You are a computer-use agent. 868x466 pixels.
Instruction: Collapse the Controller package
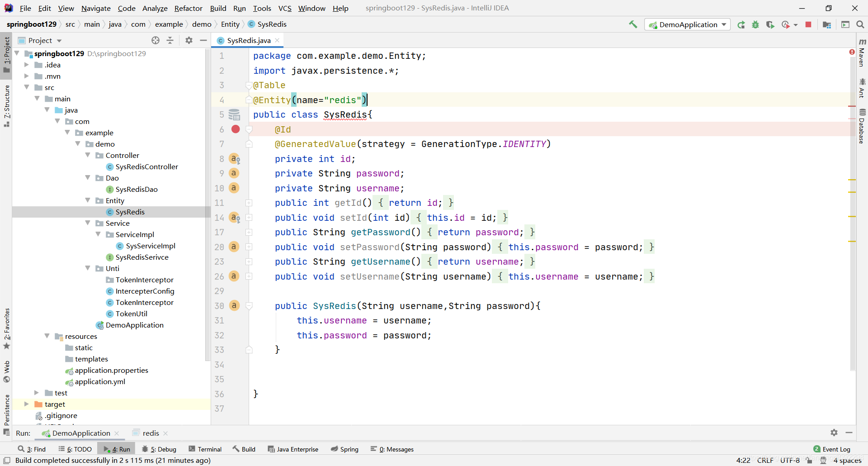click(x=88, y=155)
